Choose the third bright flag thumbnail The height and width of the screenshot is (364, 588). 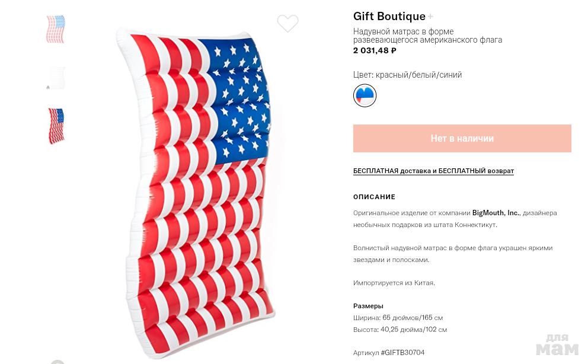56,126
